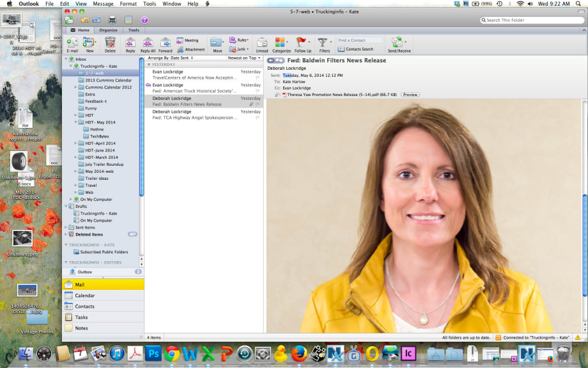Click the Preview button for the PDF attachment
Viewport: 588px width, 368px height.
pos(410,95)
